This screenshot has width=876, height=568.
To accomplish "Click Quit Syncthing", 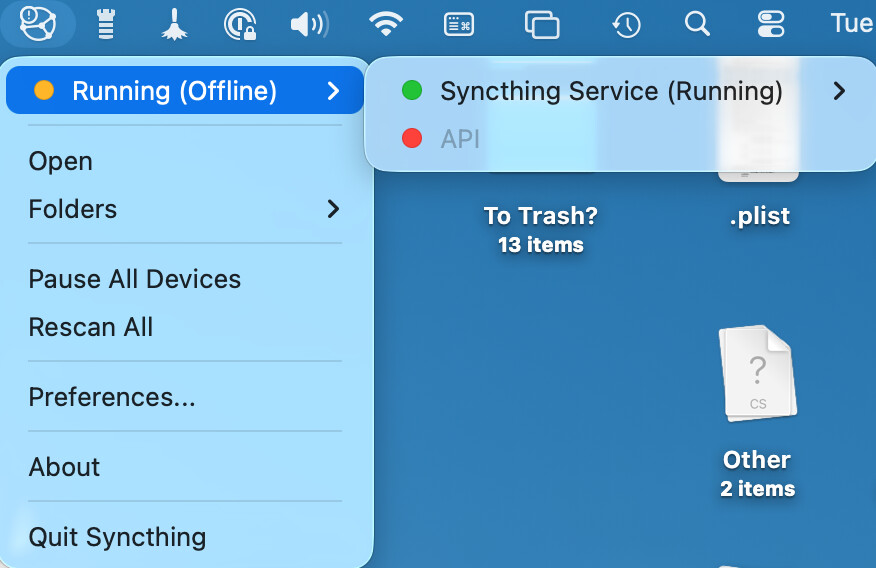I will (x=117, y=537).
